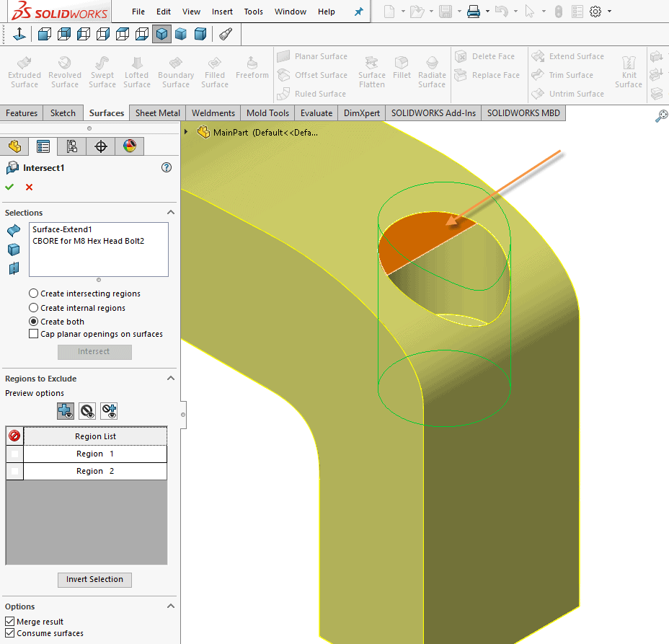Open help for the Intersect feature
669x644 pixels.
(x=167, y=168)
